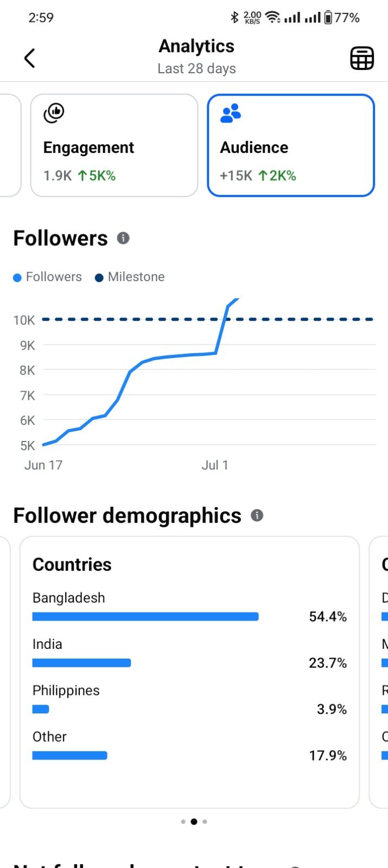Open the Follower demographics info icon
This screenshot has height=868, width=388.
point(257,515)
